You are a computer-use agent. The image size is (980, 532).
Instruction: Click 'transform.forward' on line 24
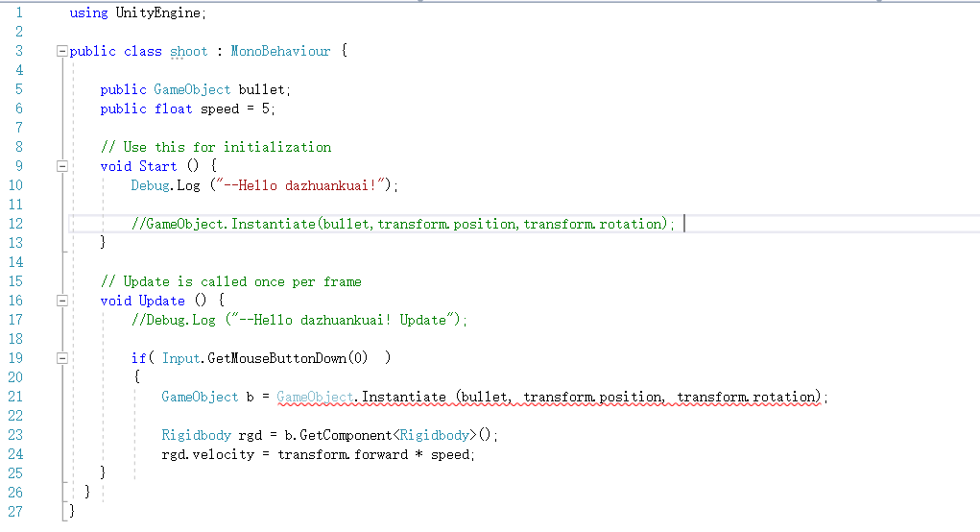click(x=343, y=454)
